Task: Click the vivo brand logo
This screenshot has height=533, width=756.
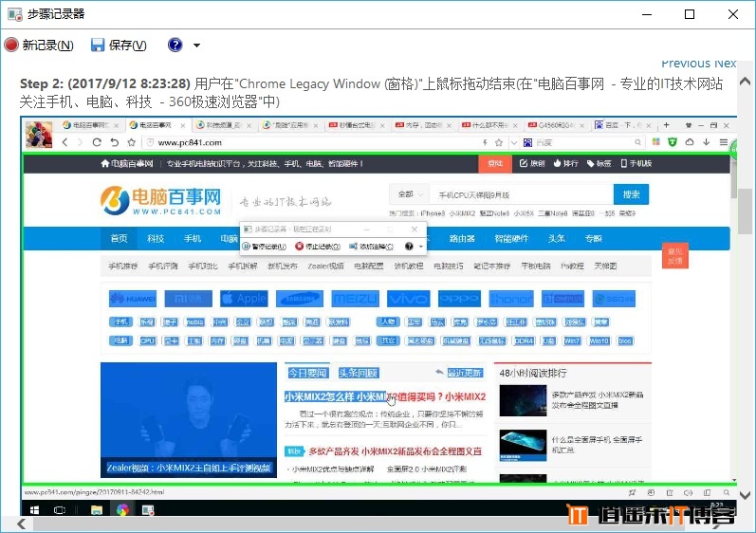Action: coord(408,299)
